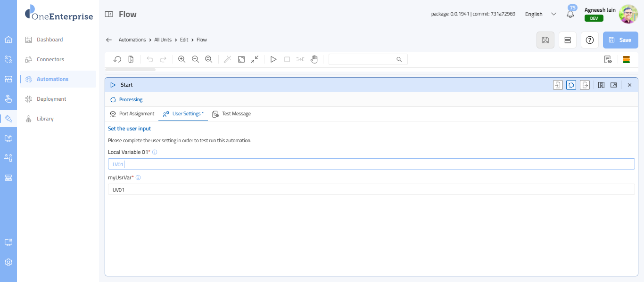Viewport: 644px width, 282px height.
Task: Click the myUsrVar input field
Action: point(371,189)
